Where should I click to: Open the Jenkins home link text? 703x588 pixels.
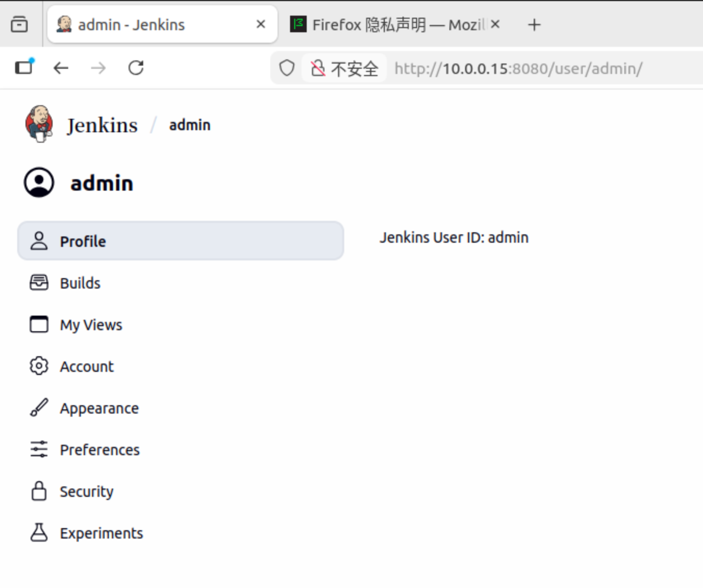point(102,126)
